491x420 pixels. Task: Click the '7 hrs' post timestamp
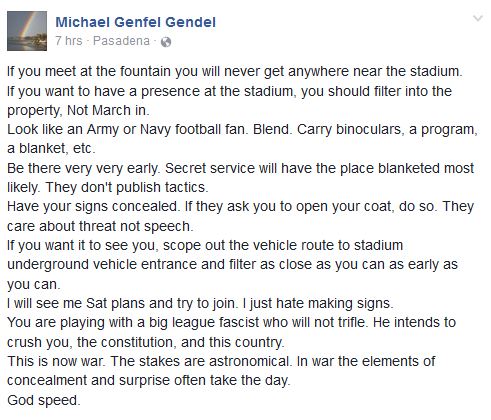click(69, 41)
